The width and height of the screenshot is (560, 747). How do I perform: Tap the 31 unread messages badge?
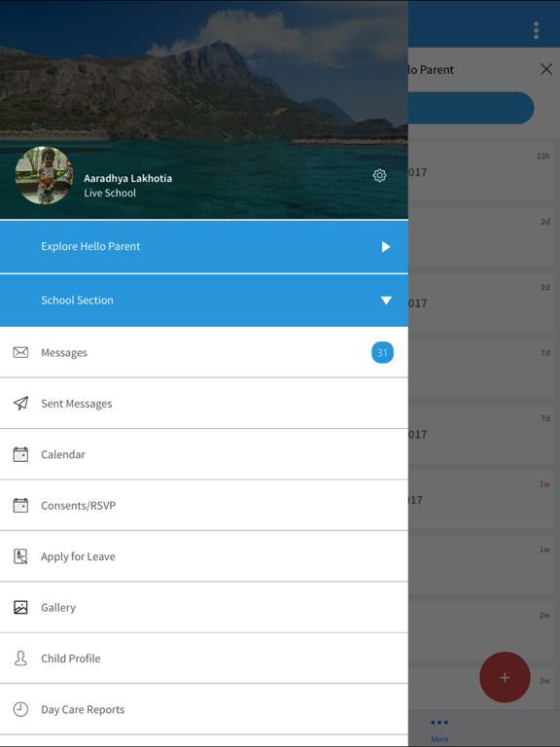click(x=382, y=352)
